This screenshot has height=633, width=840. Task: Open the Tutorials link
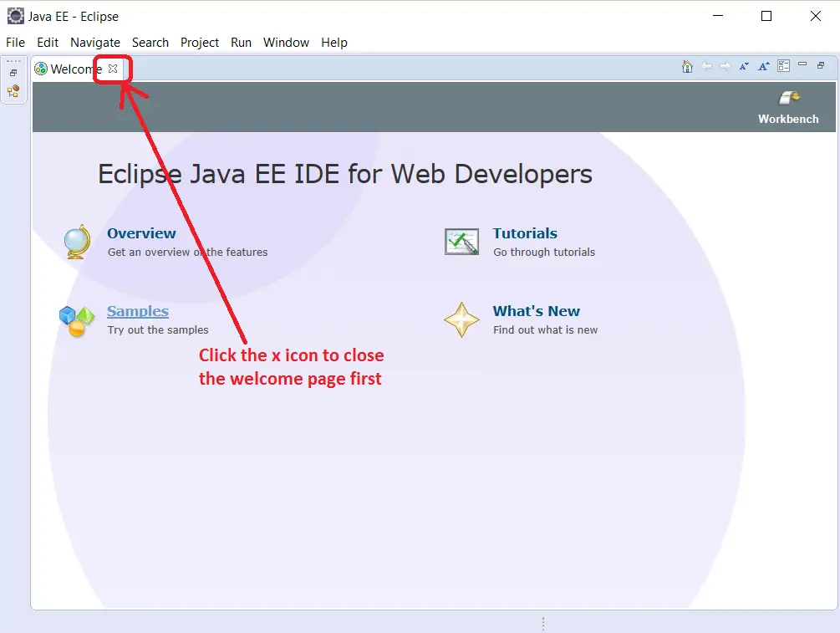[525, 233]
